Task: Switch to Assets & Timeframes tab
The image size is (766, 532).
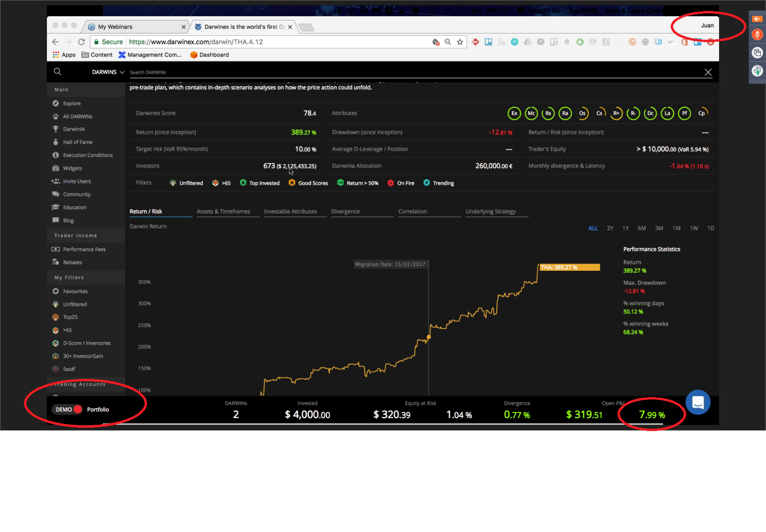Action: point(228,211)
